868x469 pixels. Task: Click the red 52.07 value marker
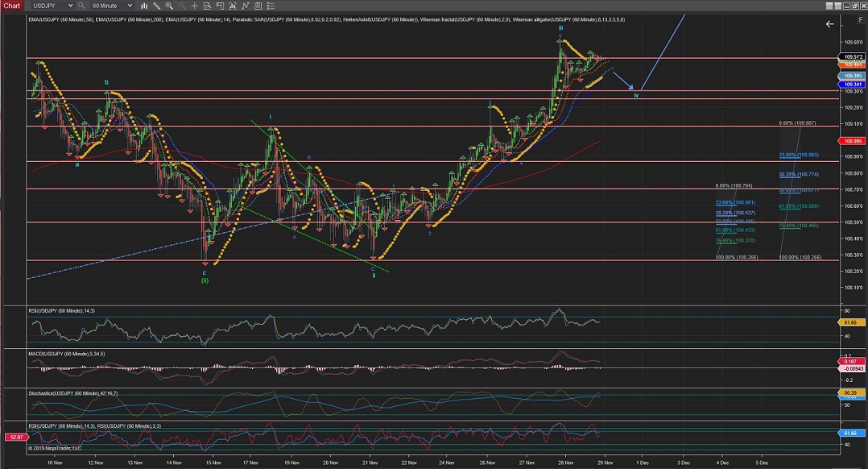(15, 437)
